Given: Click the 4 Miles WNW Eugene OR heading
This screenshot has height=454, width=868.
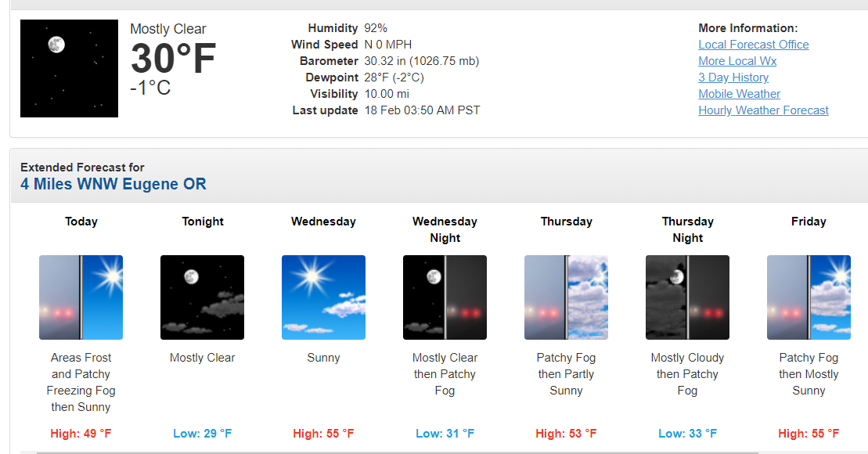Looking at the screenshot, I should pyautogui.click(x=113, y=185).
